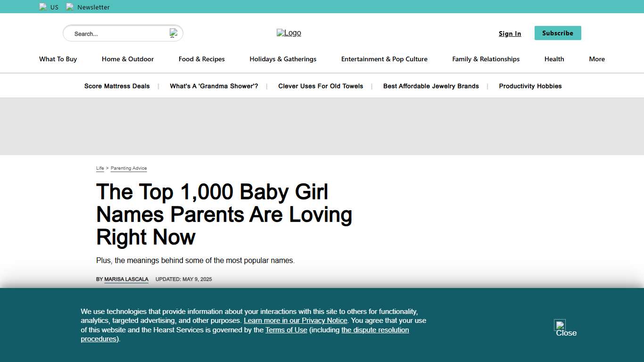Click the Newsletter icon in top bar
This screenshot has width=644, height=362.
pyautogui.click(x=70, y=7)
